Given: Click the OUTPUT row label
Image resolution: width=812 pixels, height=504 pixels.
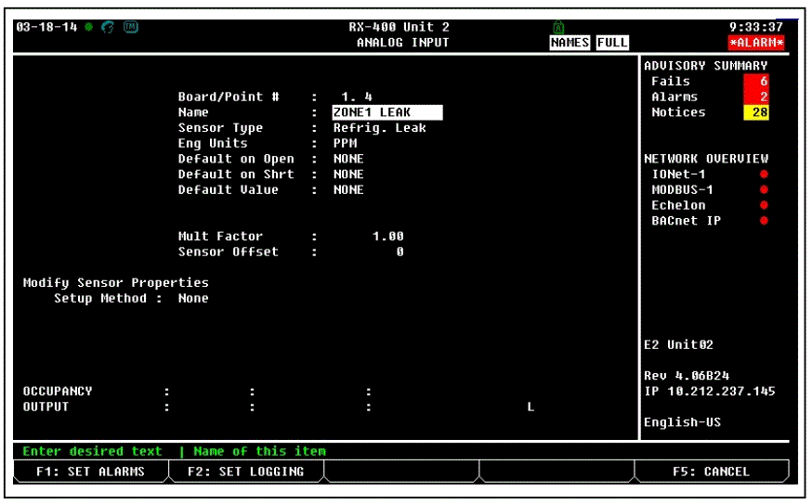Looking at the screenshot, I should point(46,407).
